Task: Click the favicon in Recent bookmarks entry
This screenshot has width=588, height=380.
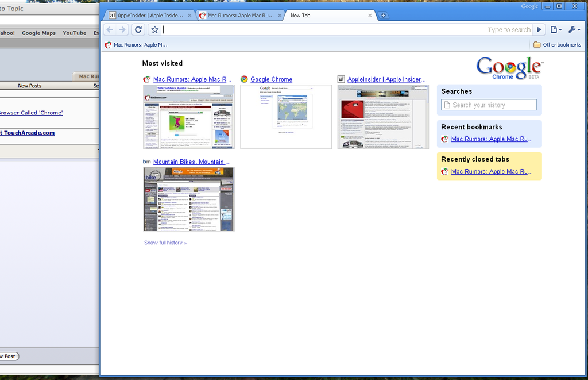Action: (x=445, y=139)
